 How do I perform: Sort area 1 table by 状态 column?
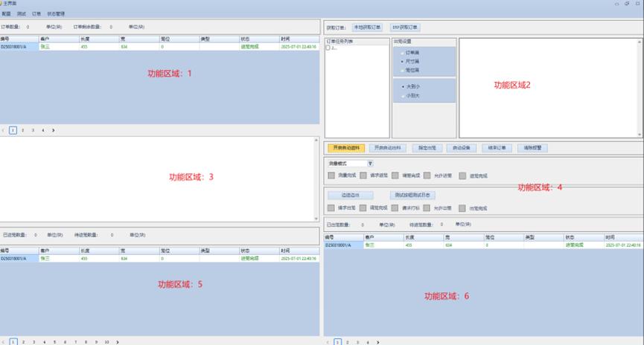260,39
